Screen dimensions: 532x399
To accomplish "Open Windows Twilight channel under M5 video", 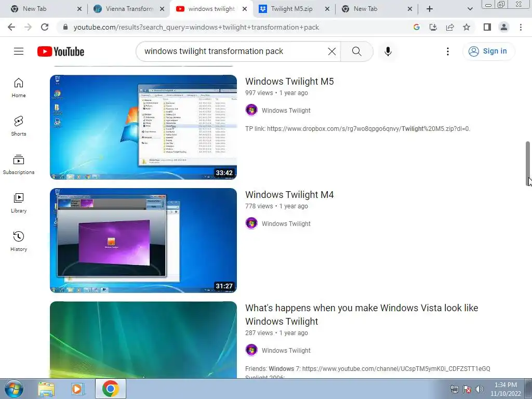I will tap(286, 110).
